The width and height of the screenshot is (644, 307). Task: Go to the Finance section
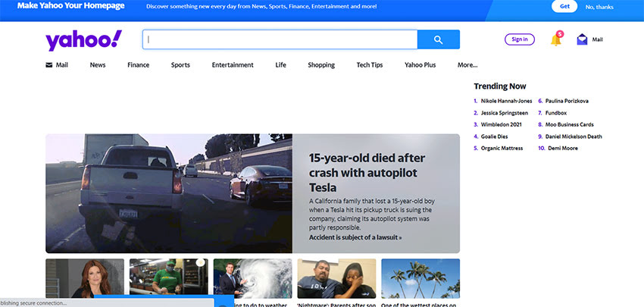pos(139,65)
